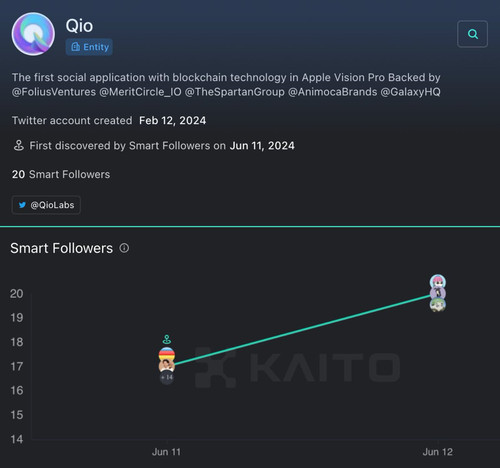Image resolution: width=500 pixels, height=468 pixels.
Task: Open the @QioLabs Twitter handle button
Action: pos(46,205)
